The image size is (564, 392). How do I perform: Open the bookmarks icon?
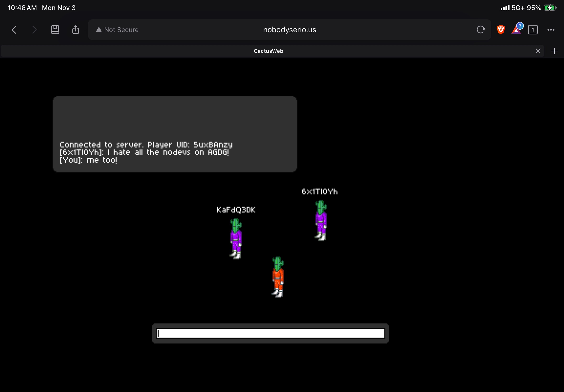[x=55, y=30]
